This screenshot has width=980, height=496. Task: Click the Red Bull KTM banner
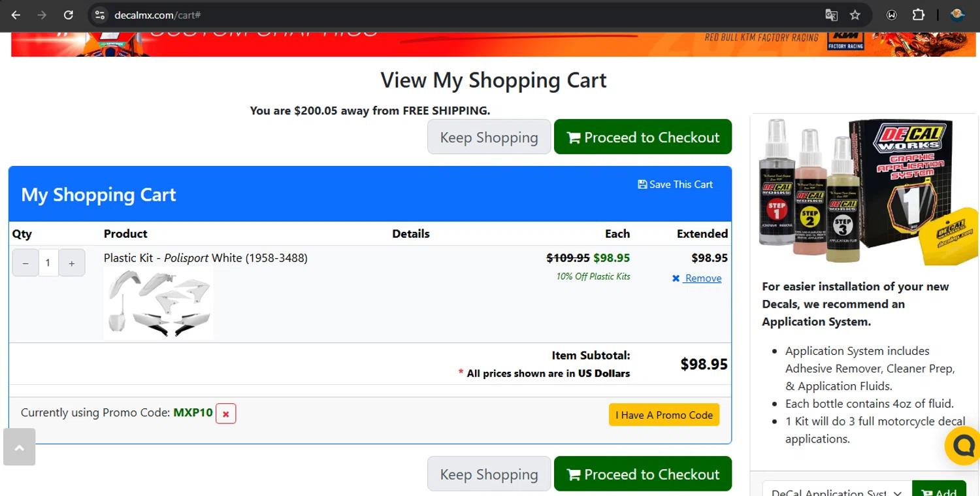click(493, 44)
